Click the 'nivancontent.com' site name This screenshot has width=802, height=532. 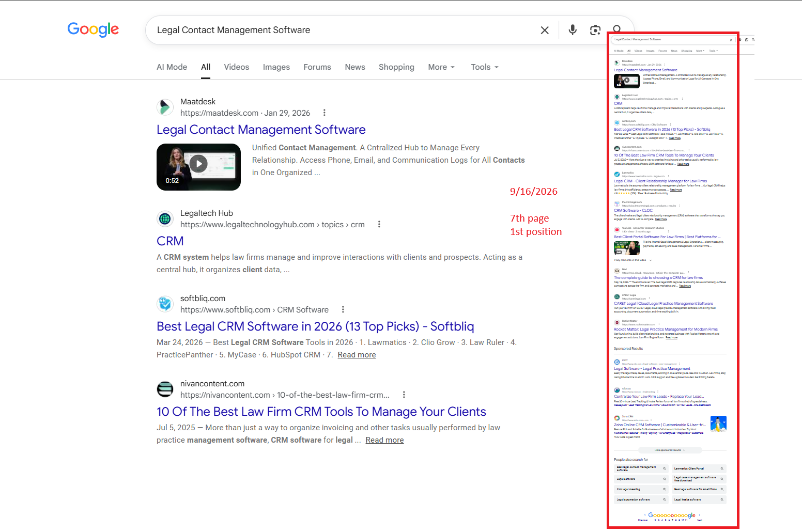click(212, 384)
